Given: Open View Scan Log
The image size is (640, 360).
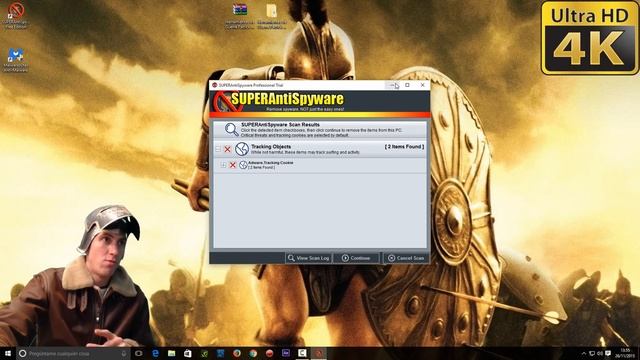Looking at the screenshot, I should click(309, 258).
